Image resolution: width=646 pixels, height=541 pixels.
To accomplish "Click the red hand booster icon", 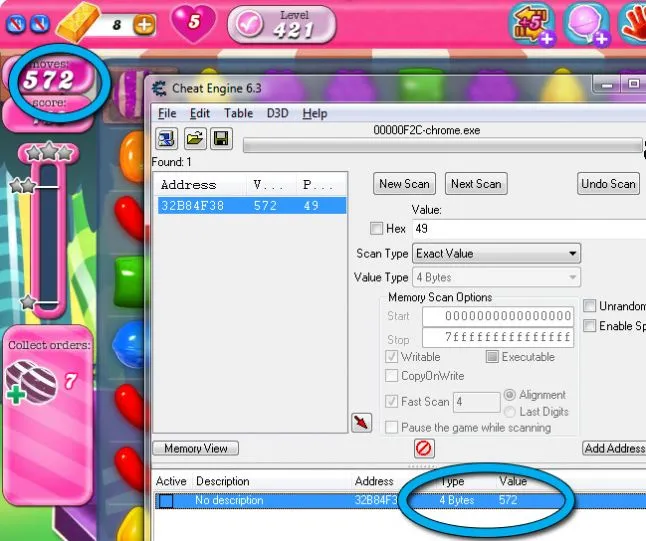I will (x=634, y=25).
